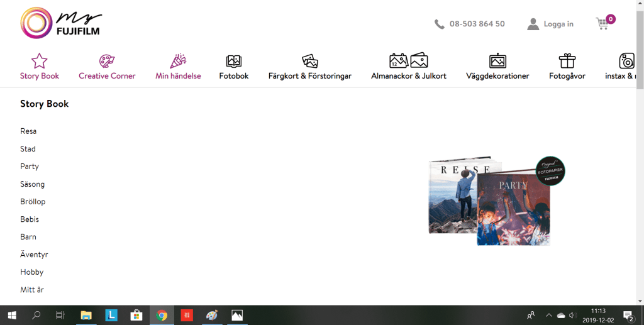The image size is (644, 325).
Task: Open the Fotobok book icon
Action: coord(234,61)
